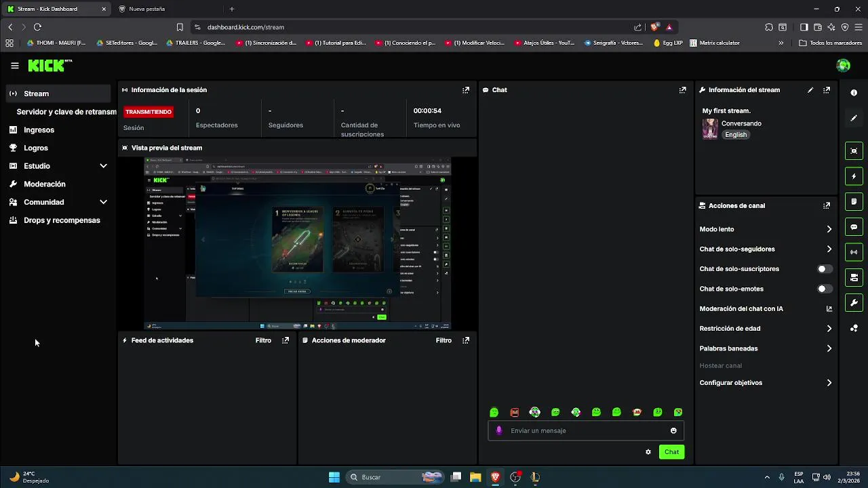Toggle the broadcast signal icon in right rail
Image resolution: width=868 pixels, height=488 pixels.
pos(854,252)
